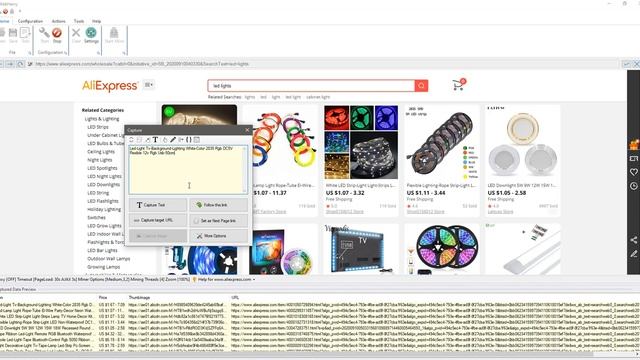Image resolution: width=640 pixels, height=360 pixels.
Task: Open the Help for www.aliexpress.com dropdown arrow
Action: [254, 280]
